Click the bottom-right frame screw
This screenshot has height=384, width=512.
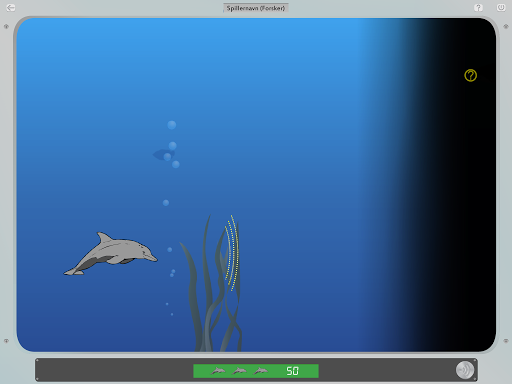tap(506, 341)
